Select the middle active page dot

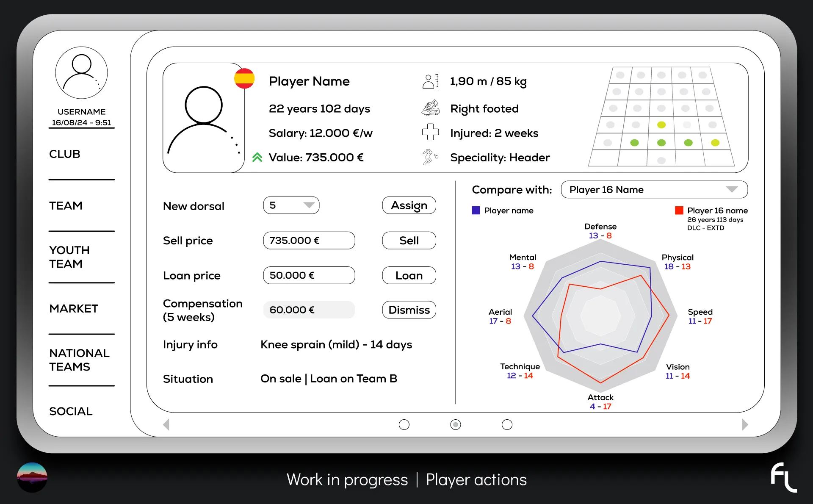pyautogui.click(x=456, y=424)
